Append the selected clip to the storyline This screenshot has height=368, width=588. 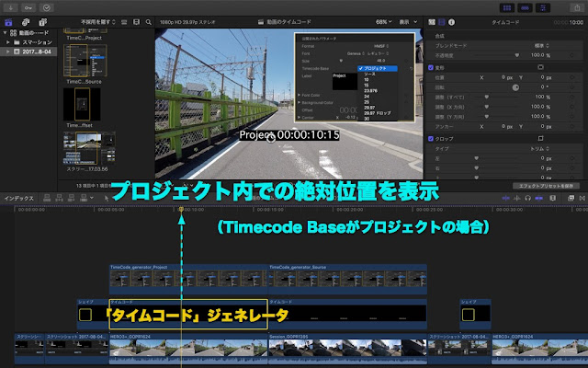(72, 198)
